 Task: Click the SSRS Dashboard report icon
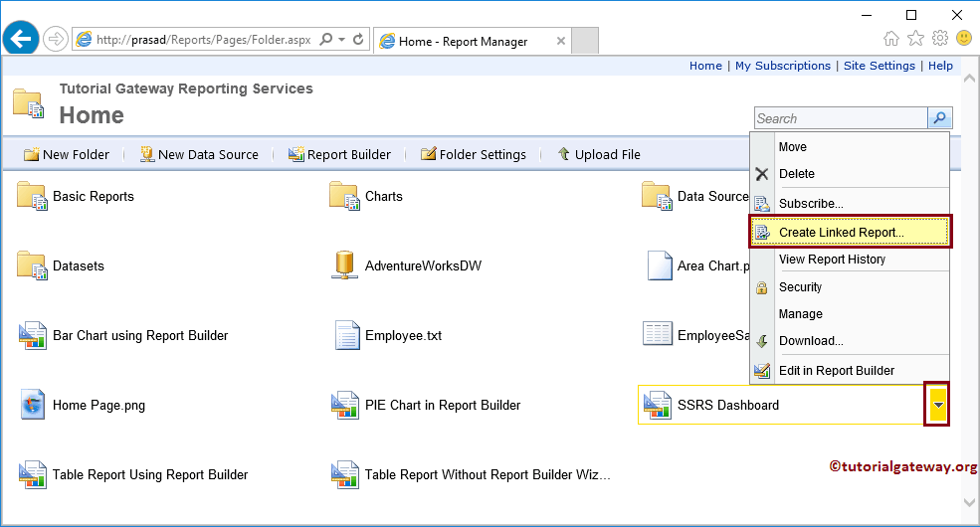[x=657, y=405]
